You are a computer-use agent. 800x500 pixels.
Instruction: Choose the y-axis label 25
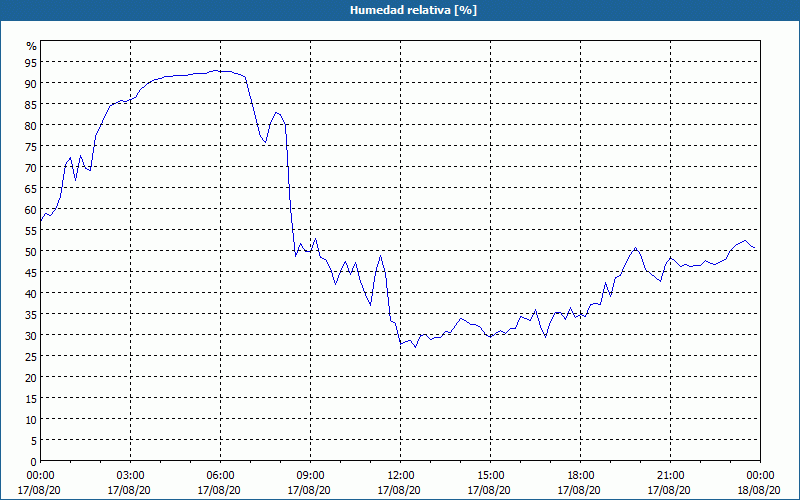pos(32,356)
